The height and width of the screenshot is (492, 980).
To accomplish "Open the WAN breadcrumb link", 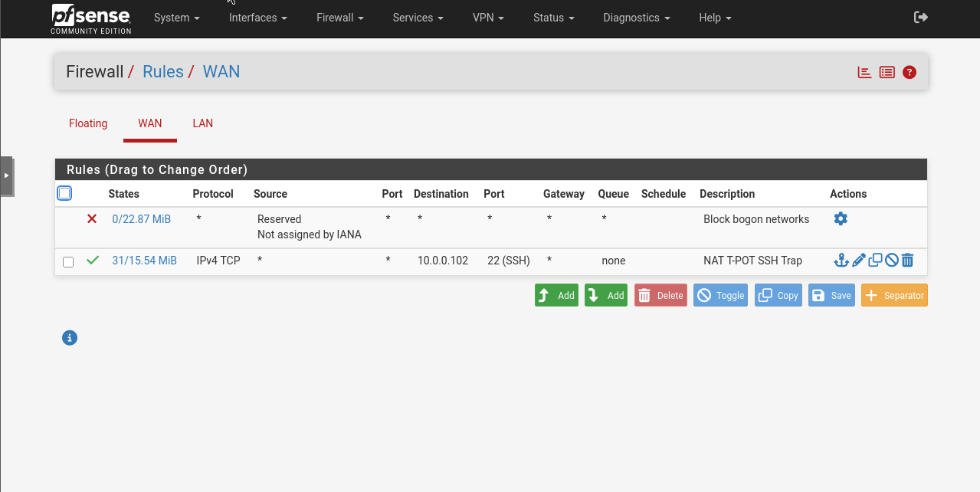I will coord(221,72).
